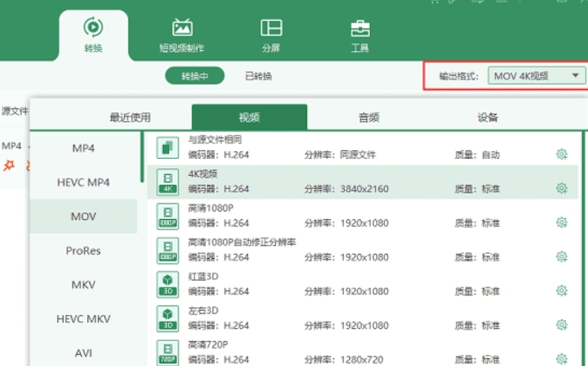Switch to the 最近使用 tab
This screenshot has width=588, height=366.
click(130, 117)
